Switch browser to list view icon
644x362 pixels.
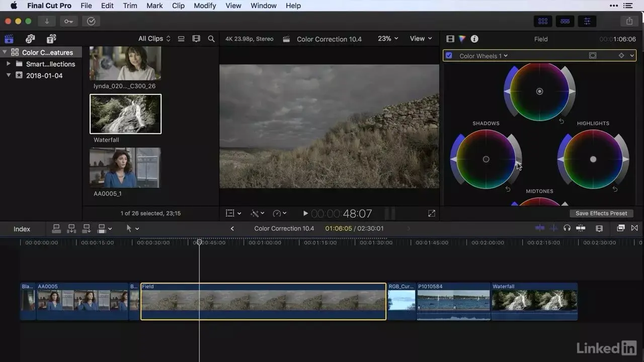[x=181, y=39]
